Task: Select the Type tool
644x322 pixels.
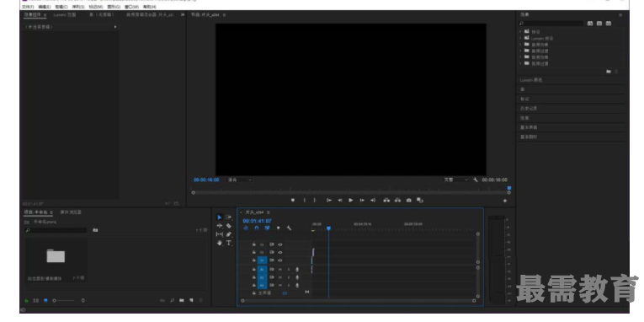Action: (229, 243)
